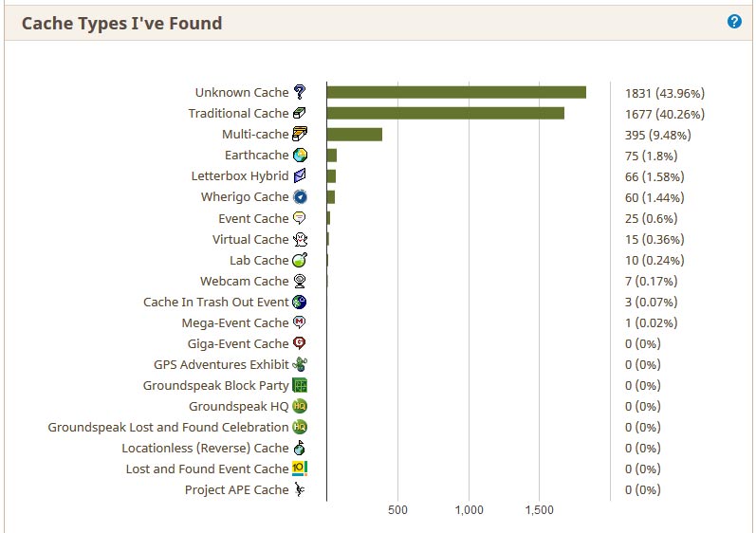Click the value '66 (1.58%)'
This screenshot has height=533, width=756.
[655, 176]
